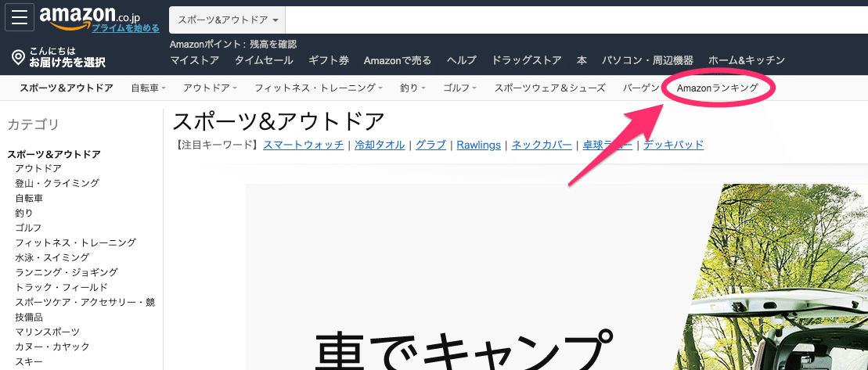Image resolution: width=868 pixels, height=370 pixels.
Task: Go to パソコン・周辺機器
Action: [648, 60]
